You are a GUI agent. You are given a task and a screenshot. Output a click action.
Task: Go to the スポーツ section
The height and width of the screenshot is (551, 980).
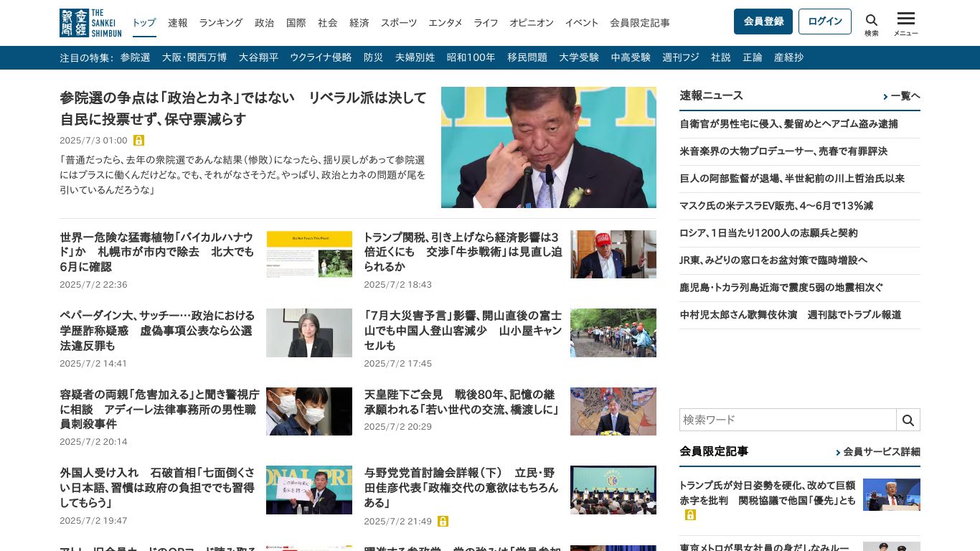pos(399,22)
